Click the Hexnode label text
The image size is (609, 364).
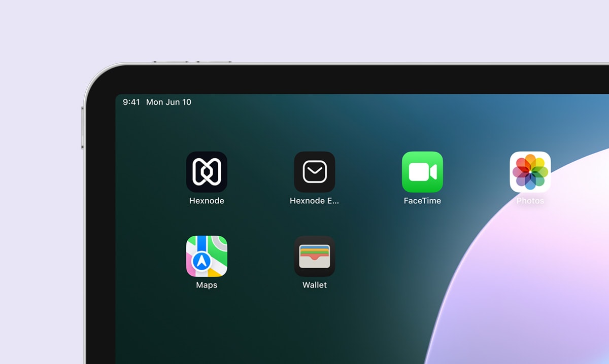[207, 201]
